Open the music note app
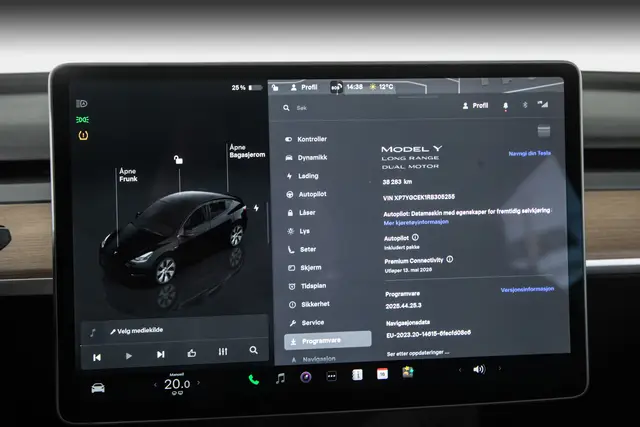Image resolution: width=640 pixels, height=427 pixels. pos(280,378)
